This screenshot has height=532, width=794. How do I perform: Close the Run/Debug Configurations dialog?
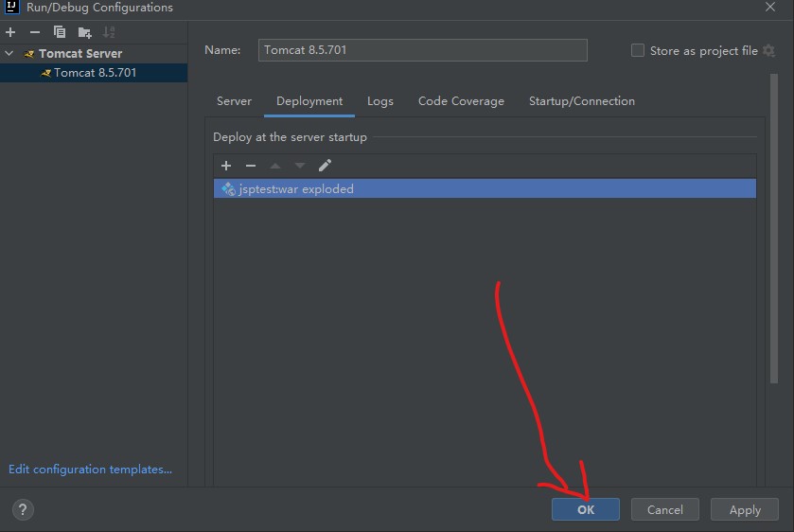[x=770, y=7]
